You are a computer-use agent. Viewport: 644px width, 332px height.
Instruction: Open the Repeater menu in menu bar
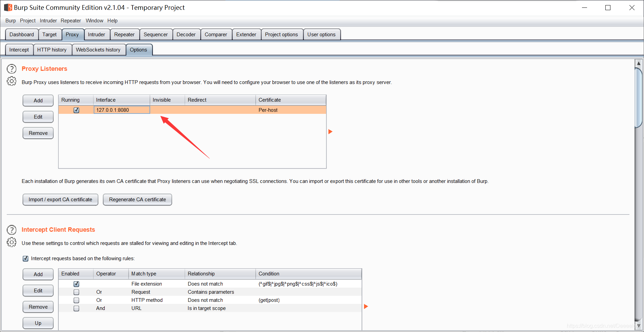[71, 21]
